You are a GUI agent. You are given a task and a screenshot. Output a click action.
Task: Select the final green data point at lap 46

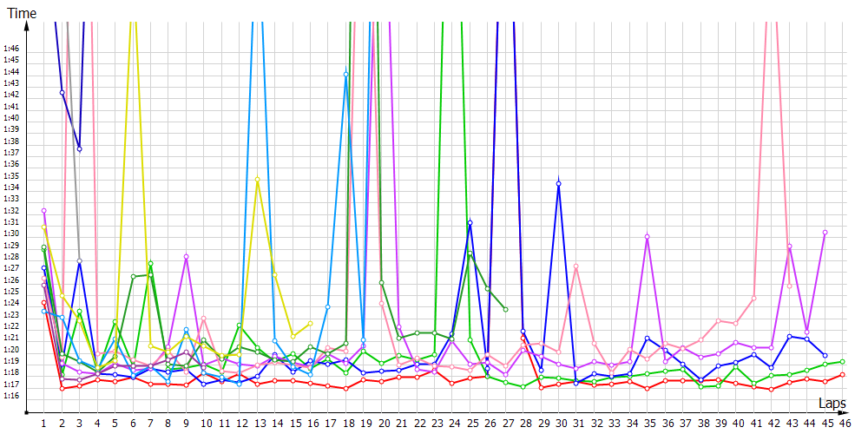click(x=843, y=361)
